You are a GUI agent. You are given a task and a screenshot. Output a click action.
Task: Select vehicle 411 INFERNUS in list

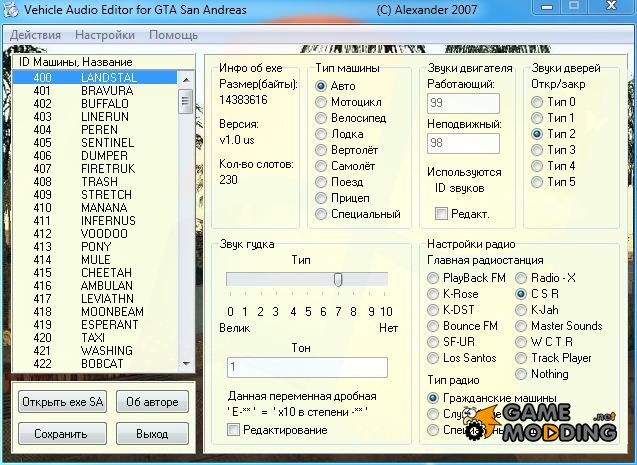(x=95, y=221)
